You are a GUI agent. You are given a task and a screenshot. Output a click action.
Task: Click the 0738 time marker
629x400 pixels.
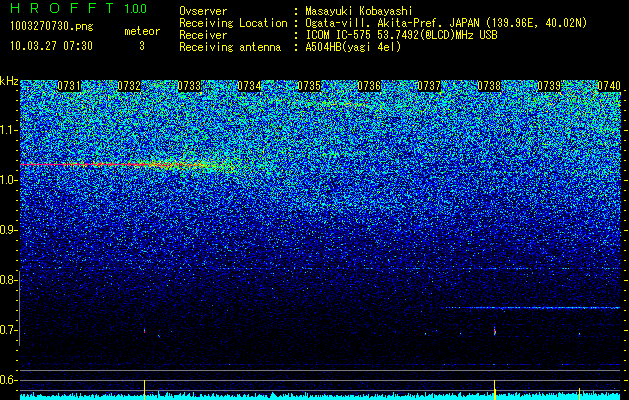point(489,86)
